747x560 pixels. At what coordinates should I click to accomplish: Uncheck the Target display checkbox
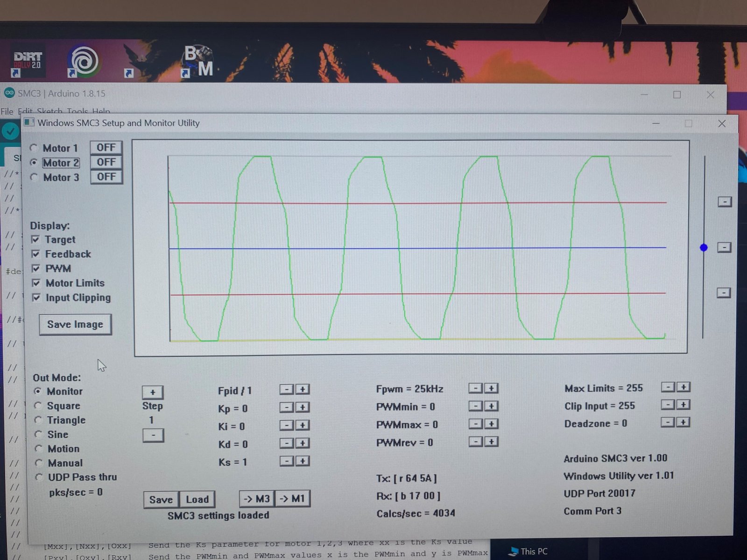click(x=35, y=239)
